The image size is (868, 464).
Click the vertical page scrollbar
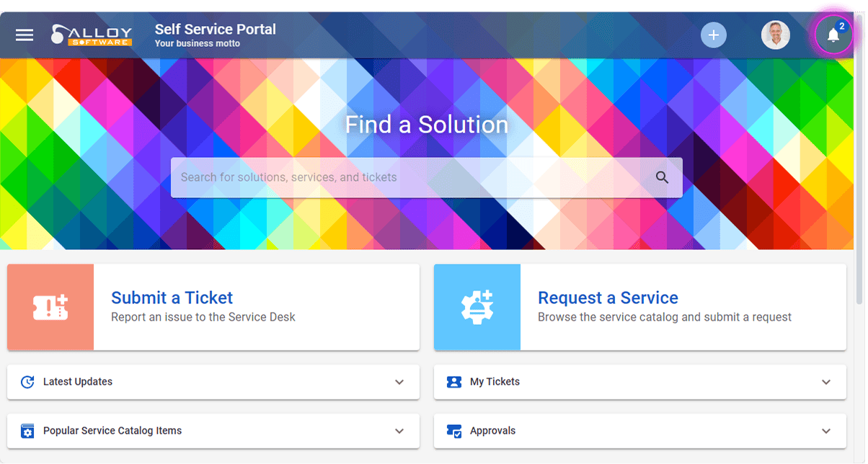(x=859, y=180)
